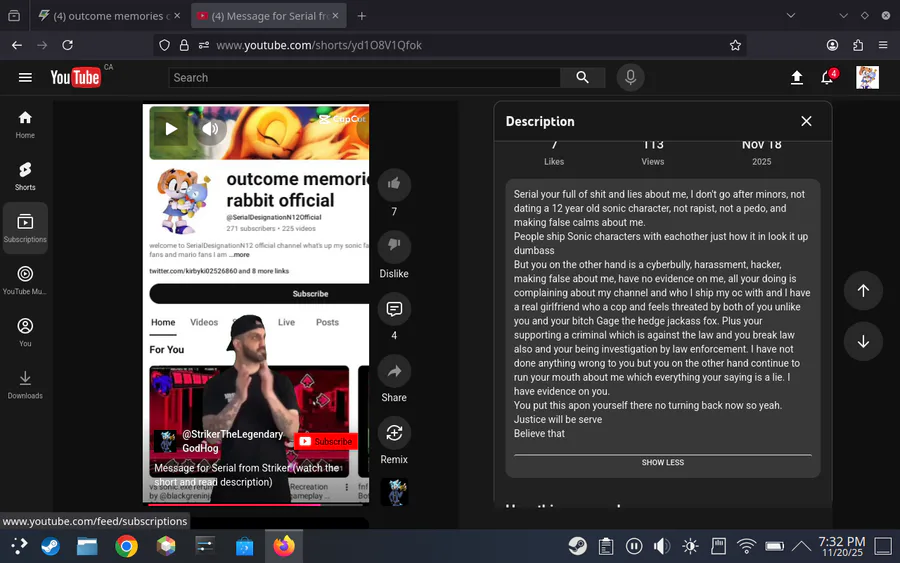Click the Search input field
The height and width of the screenshot is (563, 900).
(x=364, y=77)
